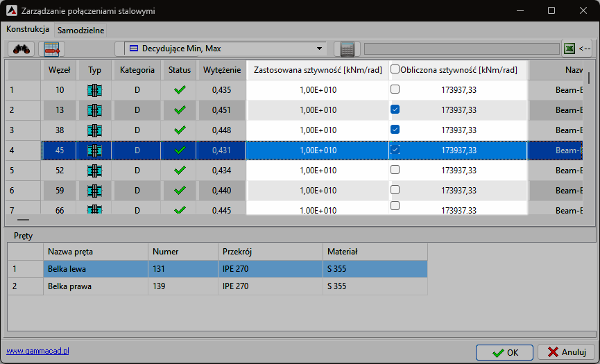This screenshot has width=600, height=364.
Task: Toggle the Obliczona sztywność header checkbox
Action: click(395, 69)
